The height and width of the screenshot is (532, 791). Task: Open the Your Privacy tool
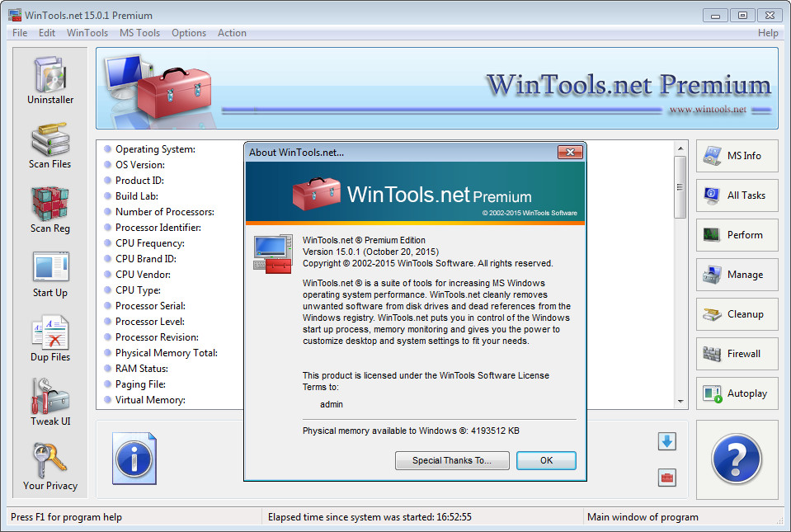point(50,467)
